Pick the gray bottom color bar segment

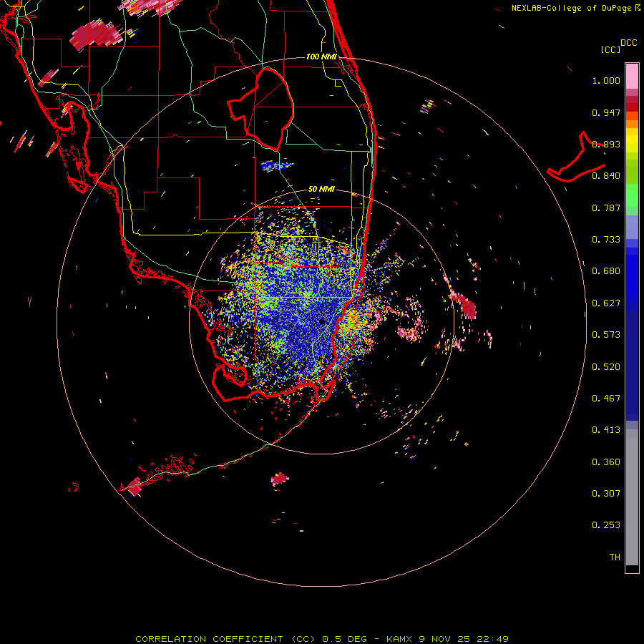tap(632, 497)
